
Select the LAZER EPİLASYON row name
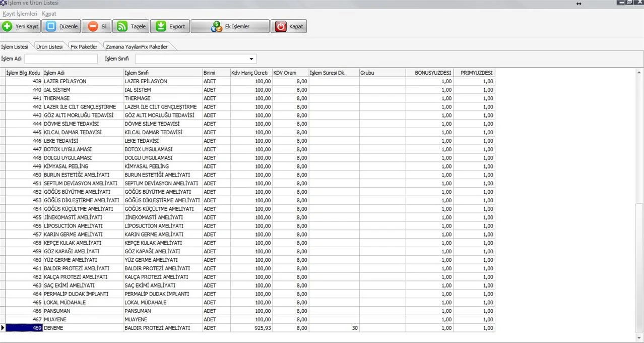65,81
